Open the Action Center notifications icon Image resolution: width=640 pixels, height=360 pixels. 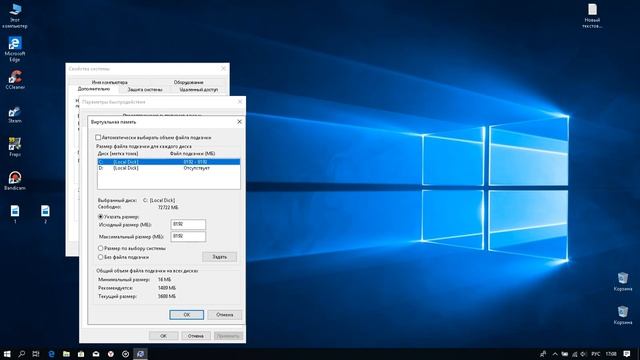(627, 354)
